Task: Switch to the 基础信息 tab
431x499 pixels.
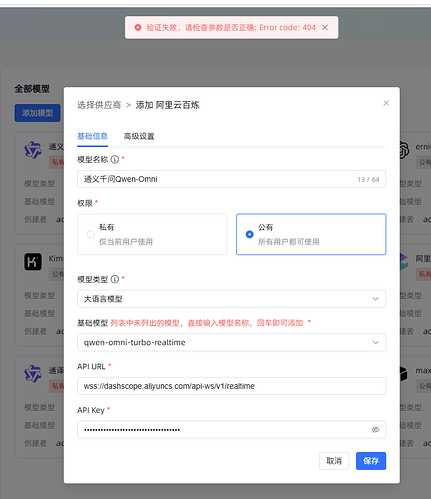Action: click(x=93, y=136)
